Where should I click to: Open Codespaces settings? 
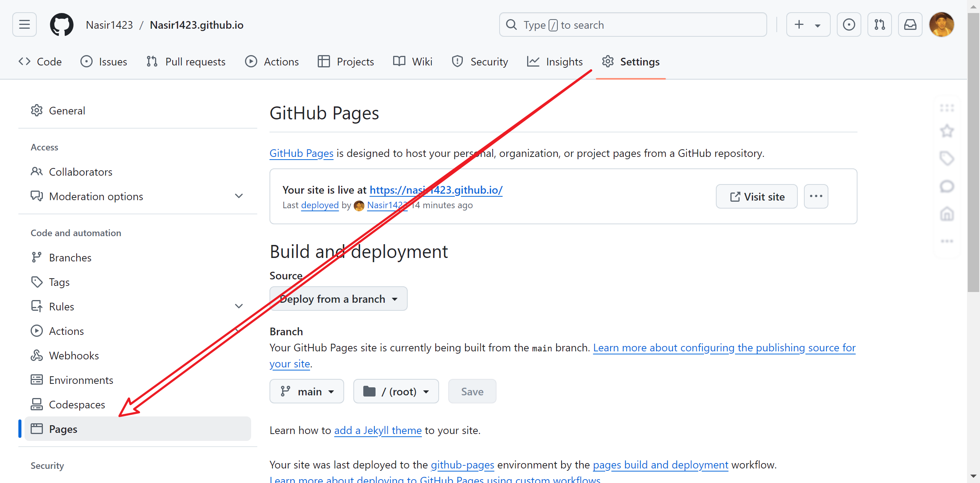click(x=137, y=405)
